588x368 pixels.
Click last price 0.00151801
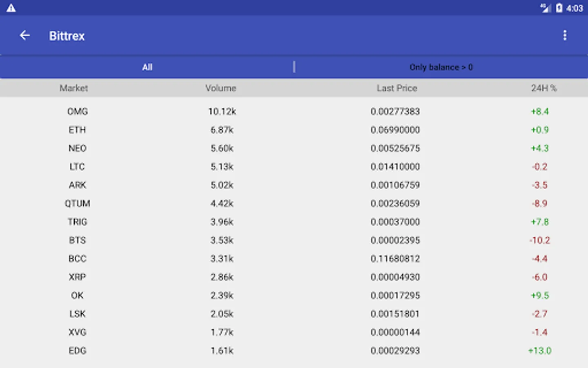(x=395, y=314)
